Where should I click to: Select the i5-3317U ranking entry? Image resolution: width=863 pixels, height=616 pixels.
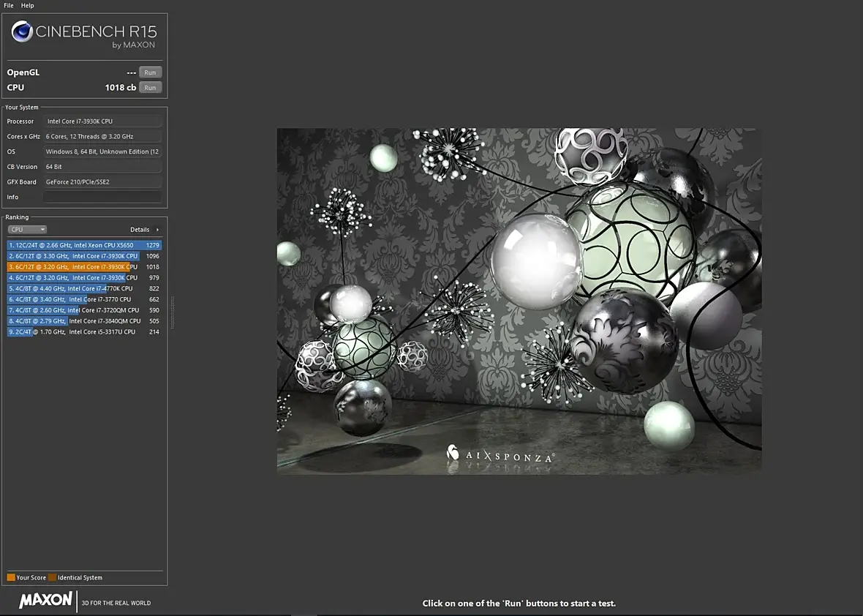pos(84,331)
